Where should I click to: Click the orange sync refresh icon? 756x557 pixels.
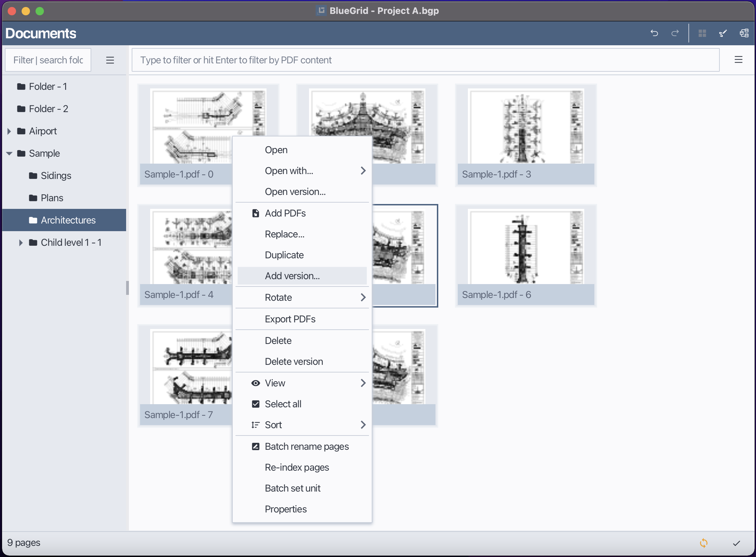coord(703,542)
